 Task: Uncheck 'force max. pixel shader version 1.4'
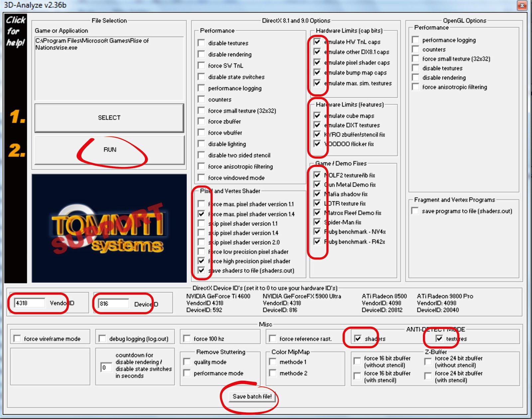pyautogui.click(x=201, y=214)
